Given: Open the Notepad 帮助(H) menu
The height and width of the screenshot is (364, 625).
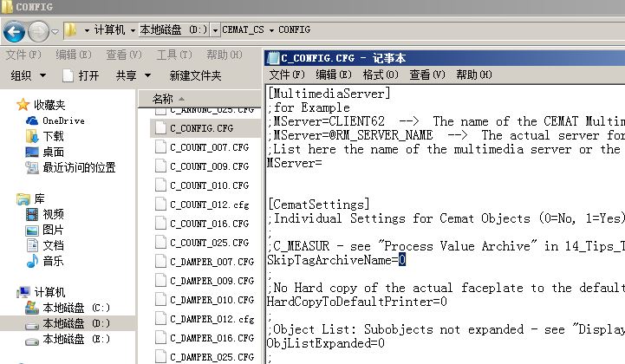Looking at the screenshot, I should 474,75.
